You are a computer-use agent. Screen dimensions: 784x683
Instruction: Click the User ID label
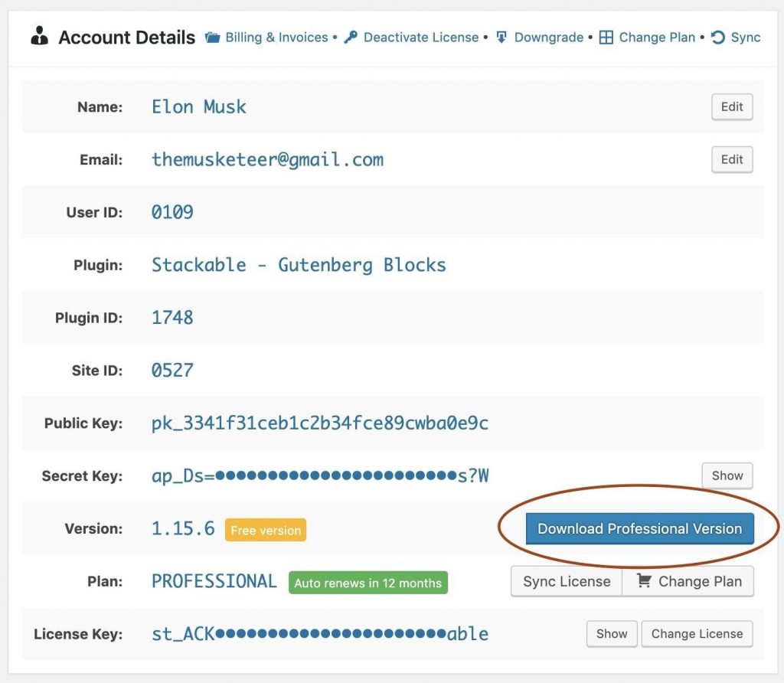pyautogui.click(x=94, y=213)
